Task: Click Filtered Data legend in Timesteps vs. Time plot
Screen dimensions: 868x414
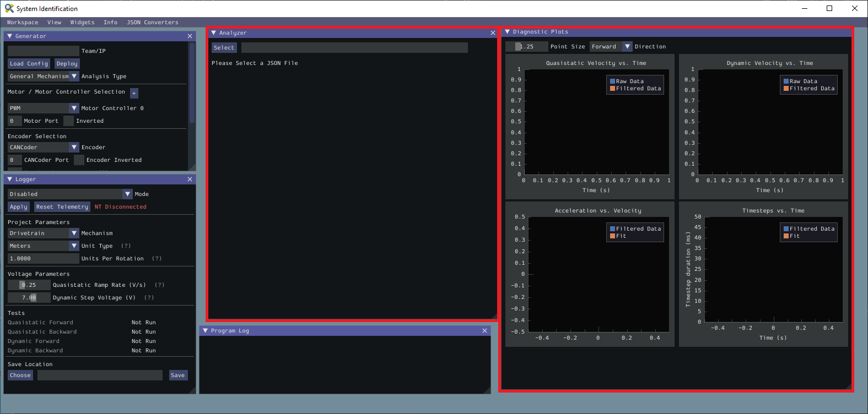Action: pos(809,229)
